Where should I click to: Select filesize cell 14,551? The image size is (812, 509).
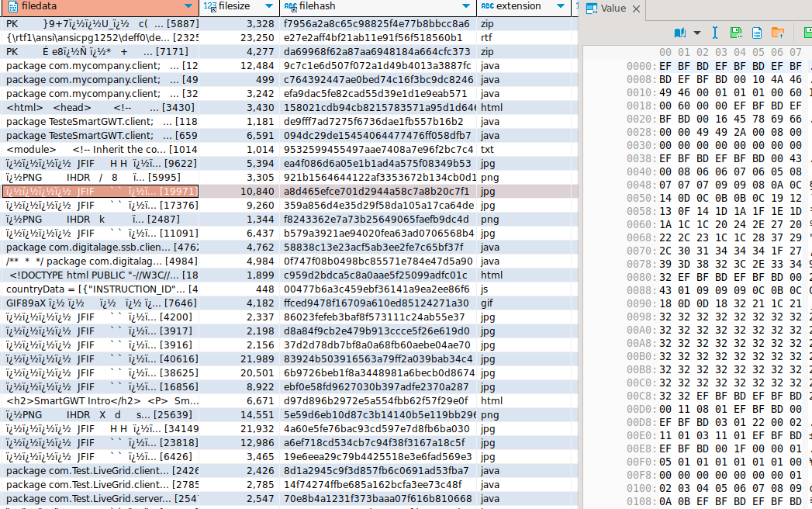pyautogui.click(x=239, y=415)
